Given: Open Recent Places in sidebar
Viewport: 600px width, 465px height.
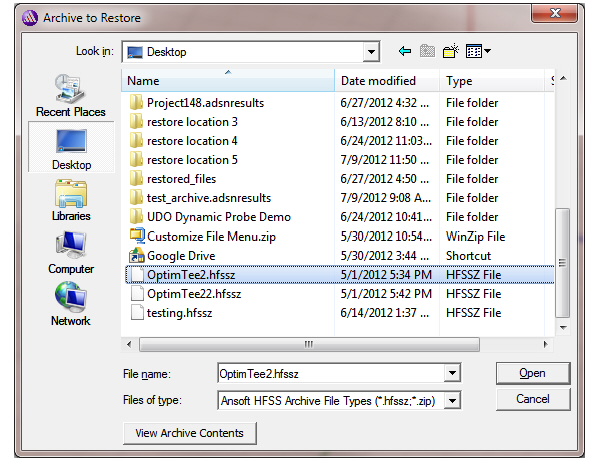Looking at the screenshot, I should tap(70, 95).
